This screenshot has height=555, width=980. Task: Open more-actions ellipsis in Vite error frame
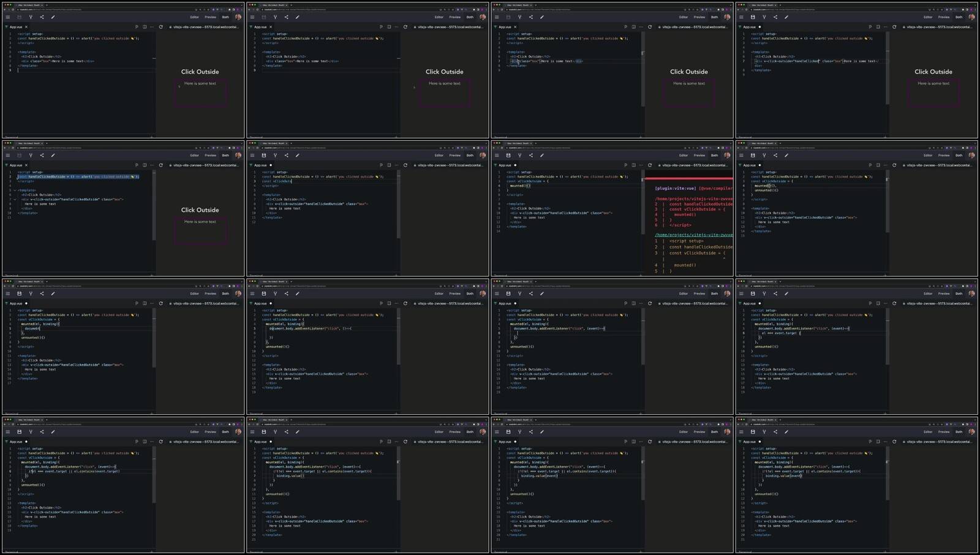pos(641,165)
